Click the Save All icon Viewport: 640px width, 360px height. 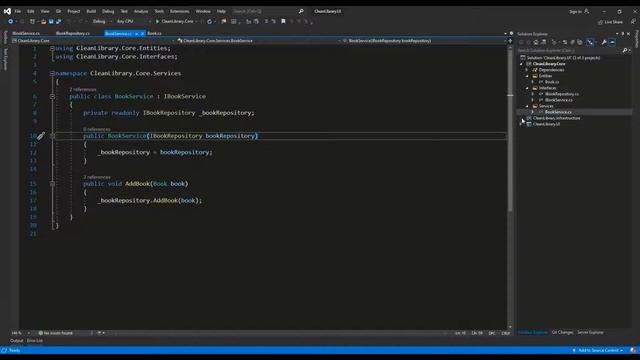click(59, 21)
